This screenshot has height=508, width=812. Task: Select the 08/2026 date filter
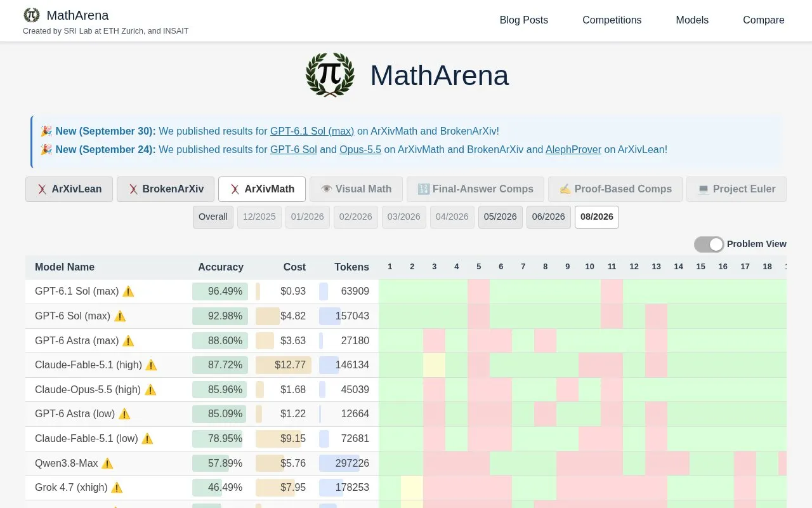point(597,217)
